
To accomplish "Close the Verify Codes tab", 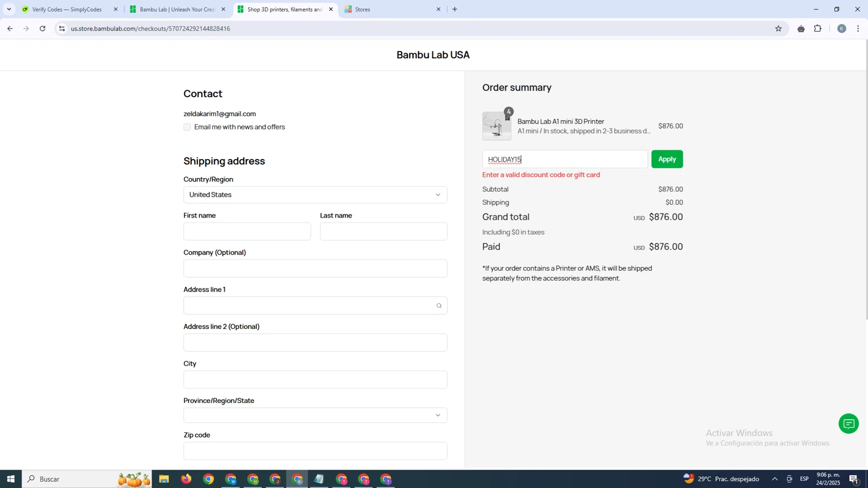I will [116, 9].
